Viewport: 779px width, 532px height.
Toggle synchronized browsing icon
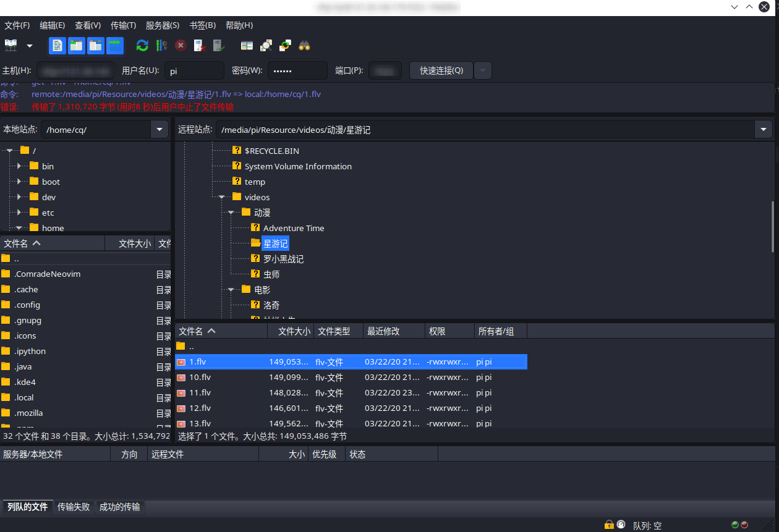[285, 45]
